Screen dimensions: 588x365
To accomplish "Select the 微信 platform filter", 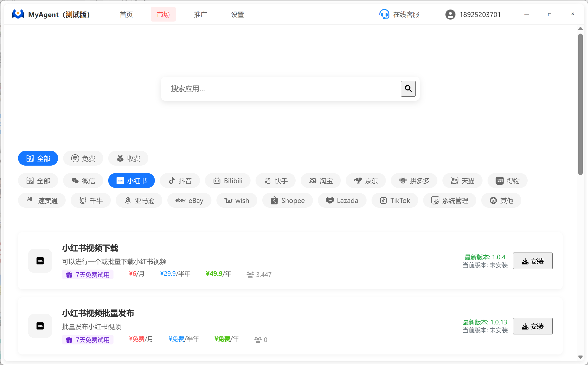I will pos(83,181).
